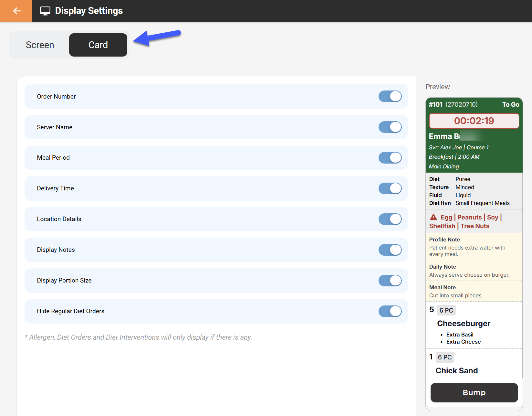
Task: Click the To Go label on card
Action: tap(511, 104)
